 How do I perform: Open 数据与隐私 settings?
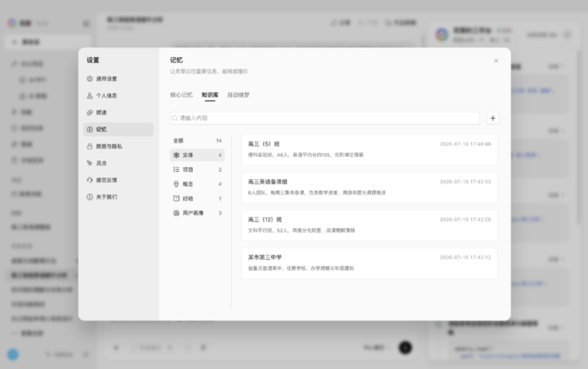[x=118, y=147]
